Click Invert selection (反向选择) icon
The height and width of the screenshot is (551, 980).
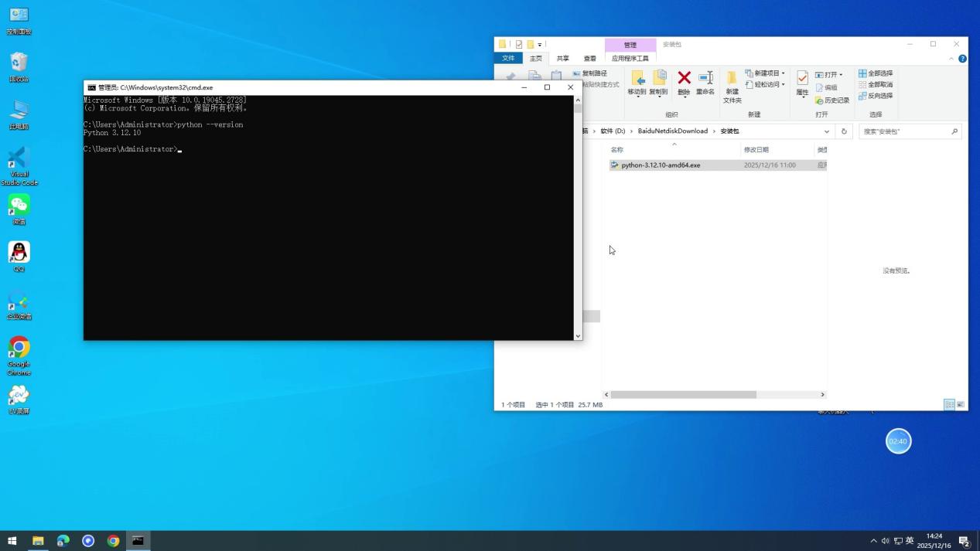[x=878, y=95]
